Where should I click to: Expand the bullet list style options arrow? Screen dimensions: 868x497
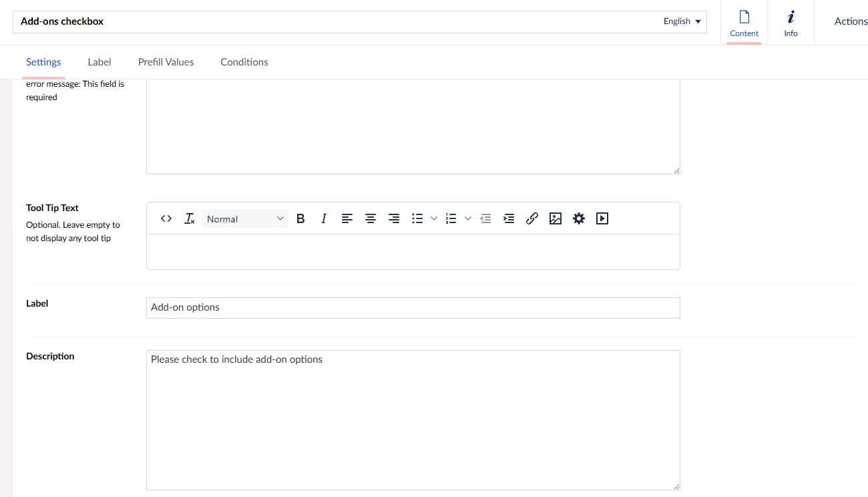point(434,218)
